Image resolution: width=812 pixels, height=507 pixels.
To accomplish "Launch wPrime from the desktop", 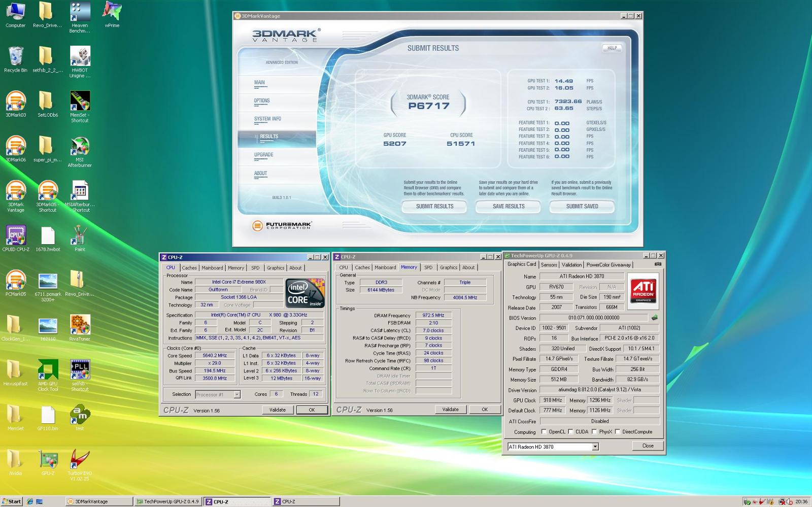I will (x=112, y=14).
